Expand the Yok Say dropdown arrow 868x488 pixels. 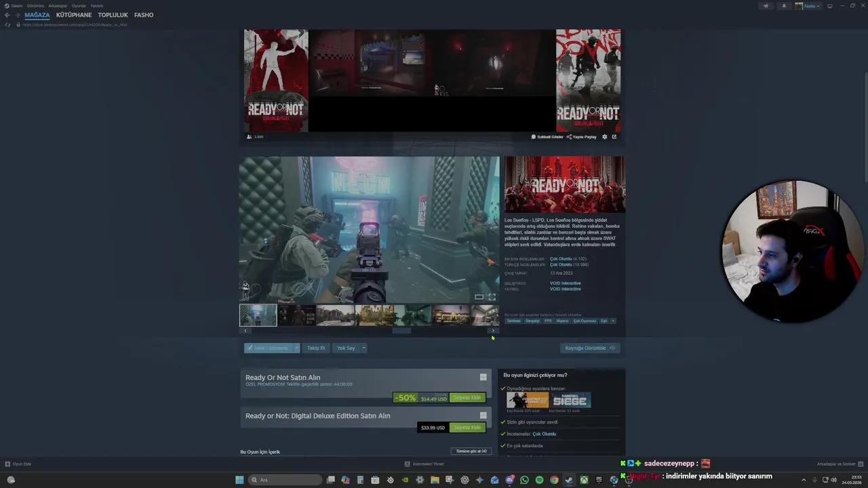pos(363,348)
